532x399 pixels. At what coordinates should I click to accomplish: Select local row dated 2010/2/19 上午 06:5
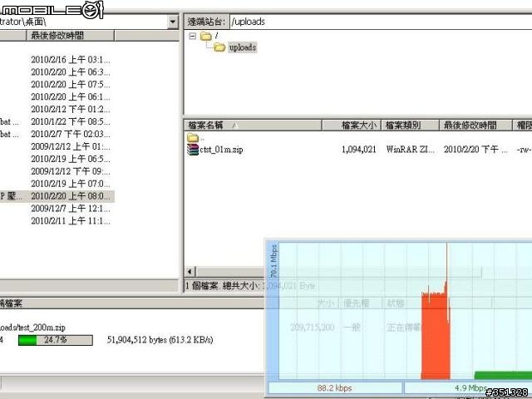(x=71, y=159)
